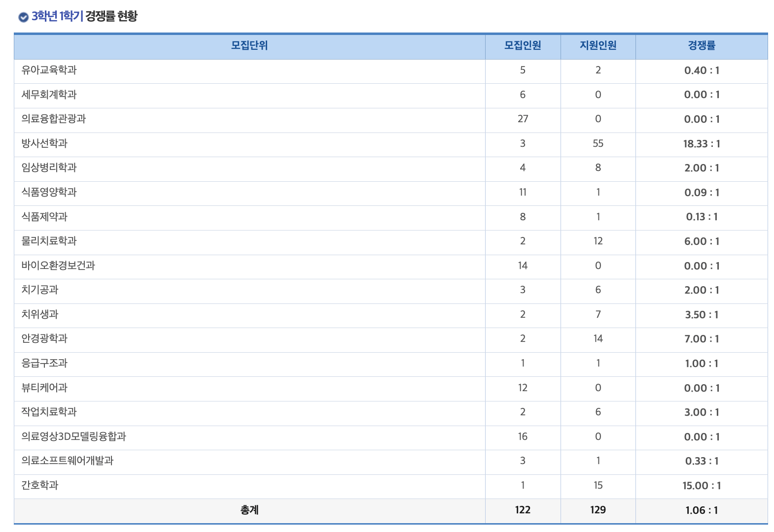Click applicant count 14 for 안경광학과

pyautogui.click(x=598, y=338)
